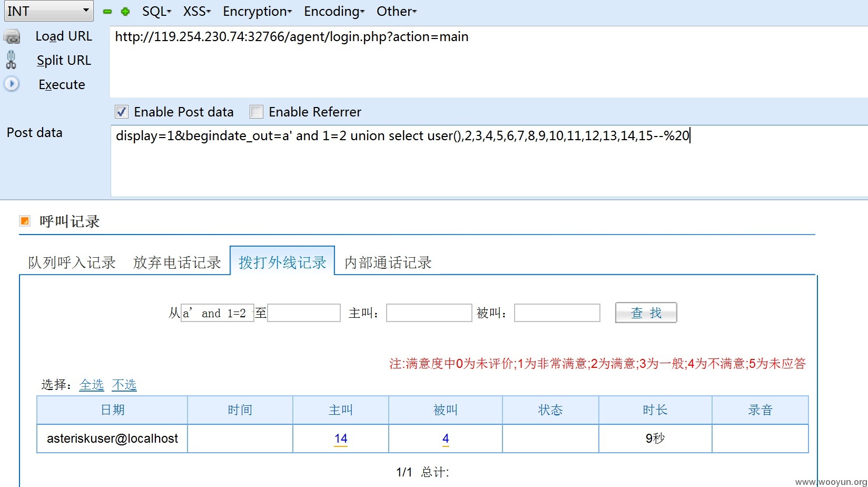The height and width of the screenshot is (487, 868).
Task: Click the 呼叫记录 section heading
Action: pyautogui.click(x=70, y=221)
